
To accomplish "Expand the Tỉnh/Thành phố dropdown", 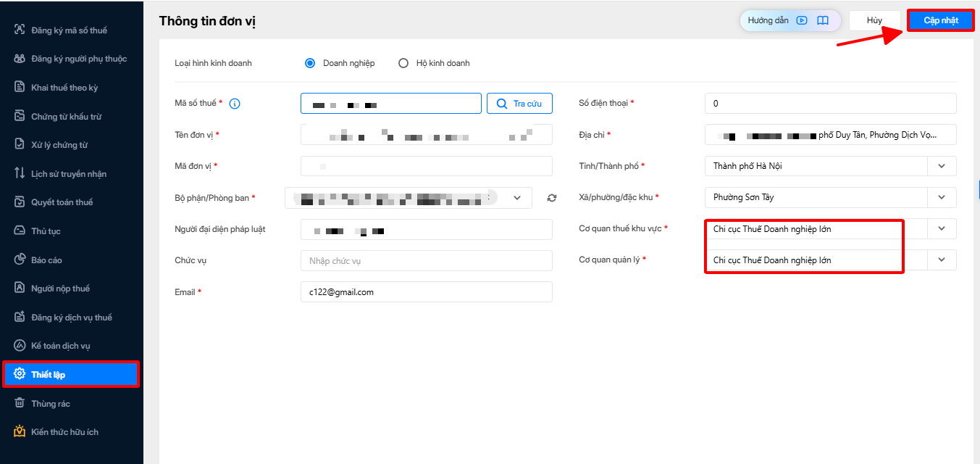I will coord(942,166).
